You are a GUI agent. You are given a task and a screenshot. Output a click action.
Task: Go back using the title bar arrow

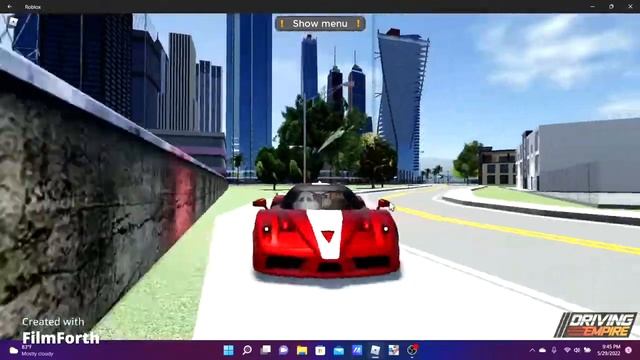click(x=9, y=7)
